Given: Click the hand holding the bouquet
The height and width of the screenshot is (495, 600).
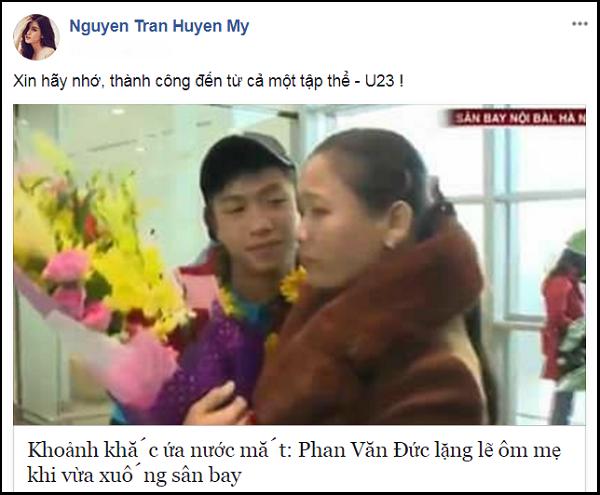Looking at the screenshot, I should coord(214,405).
